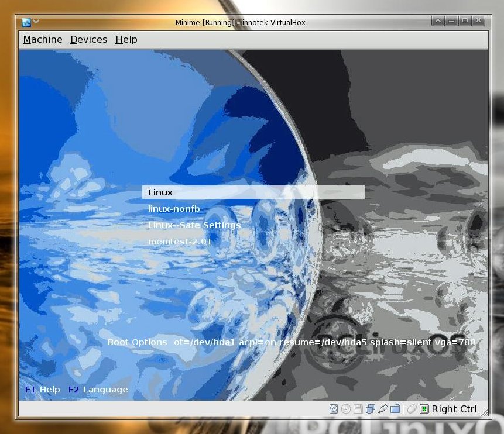Click the mouse capture status icon

[412, 409]
